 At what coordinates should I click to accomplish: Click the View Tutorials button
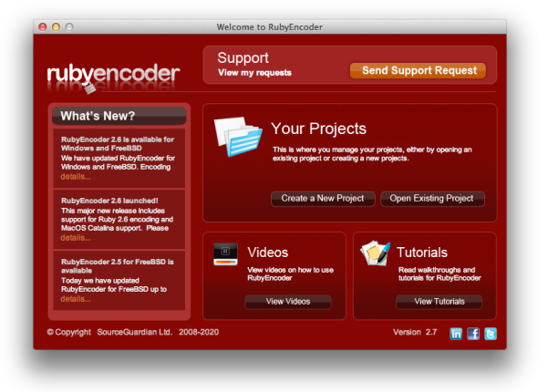(439, 302)
